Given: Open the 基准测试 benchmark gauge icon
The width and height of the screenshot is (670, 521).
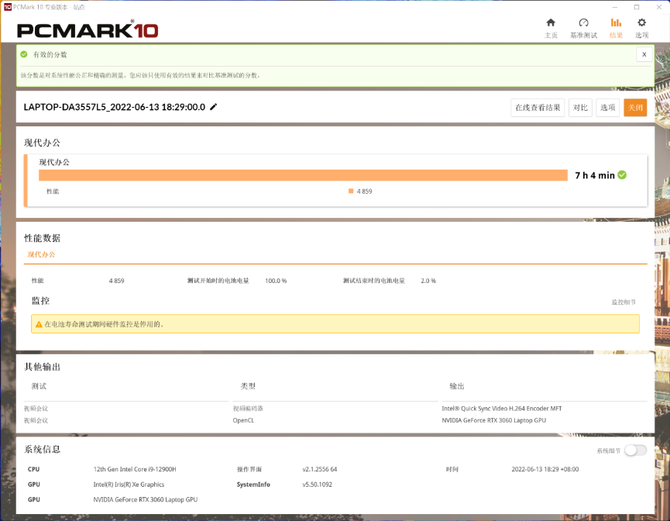Looking at the screenshot, I should pos(583,23).
